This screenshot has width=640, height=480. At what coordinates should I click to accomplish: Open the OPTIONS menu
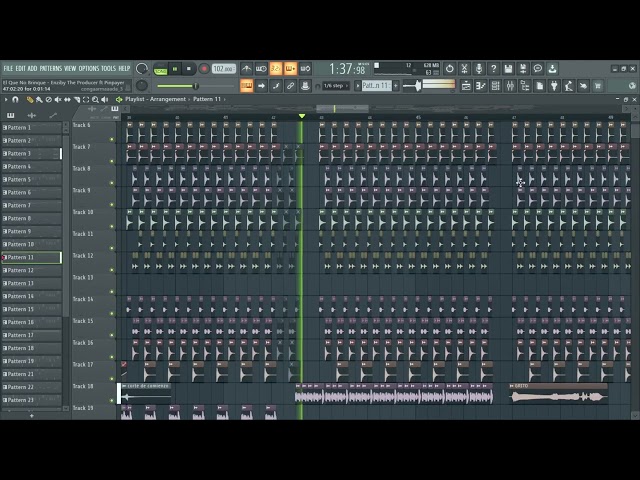click(89, 69)
